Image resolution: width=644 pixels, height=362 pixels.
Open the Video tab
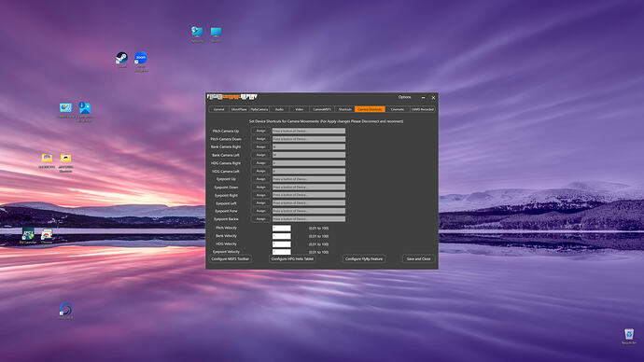tap(300, 109)
